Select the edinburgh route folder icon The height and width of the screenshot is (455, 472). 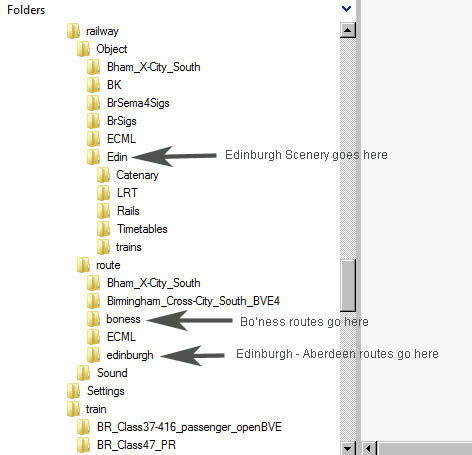tap(93, 355)
